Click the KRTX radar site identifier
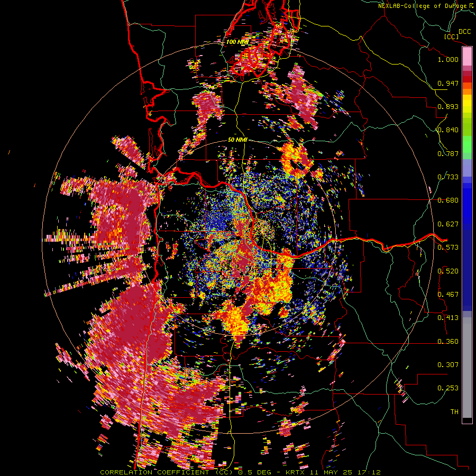 pyautogui.click(x=295, y=472)
